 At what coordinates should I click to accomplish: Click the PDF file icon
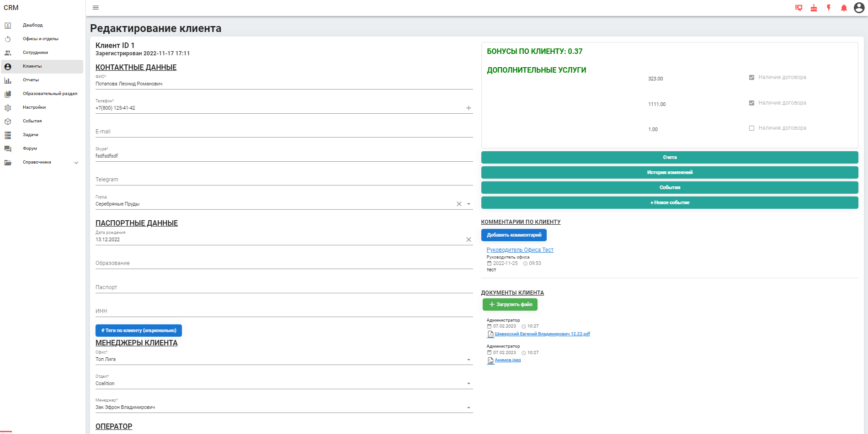click(490, 334)
